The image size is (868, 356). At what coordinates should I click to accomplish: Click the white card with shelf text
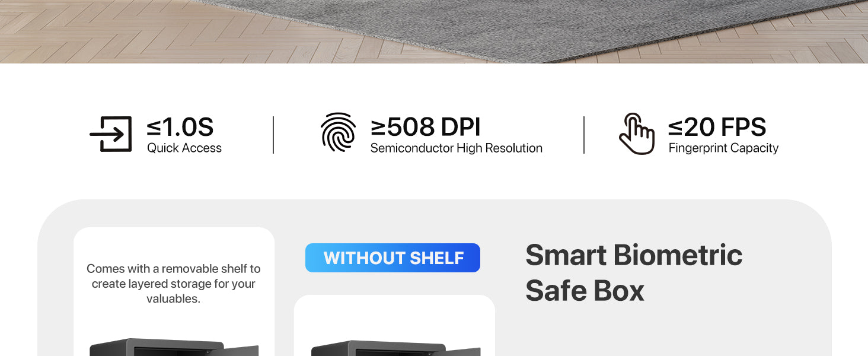[174, 291]
